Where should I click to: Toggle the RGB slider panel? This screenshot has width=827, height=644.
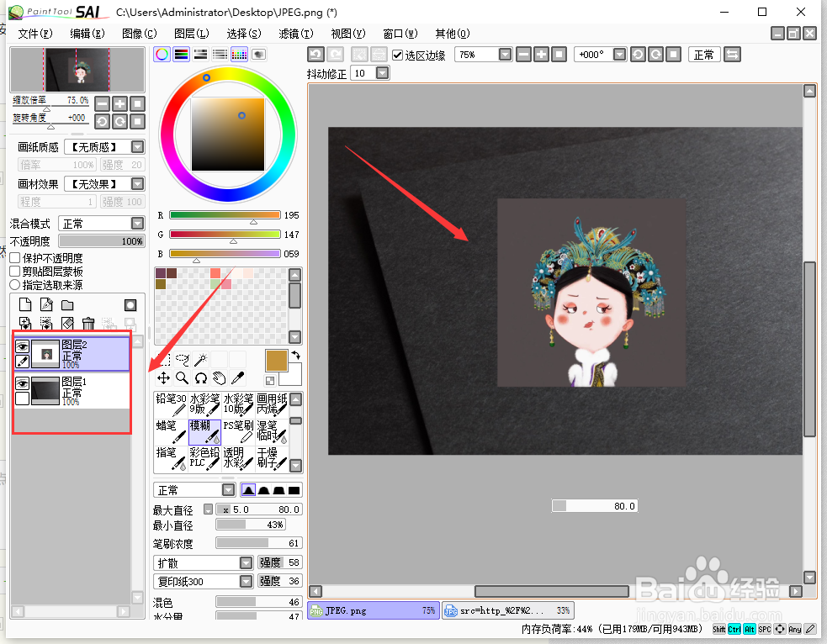tap(181, 55)
